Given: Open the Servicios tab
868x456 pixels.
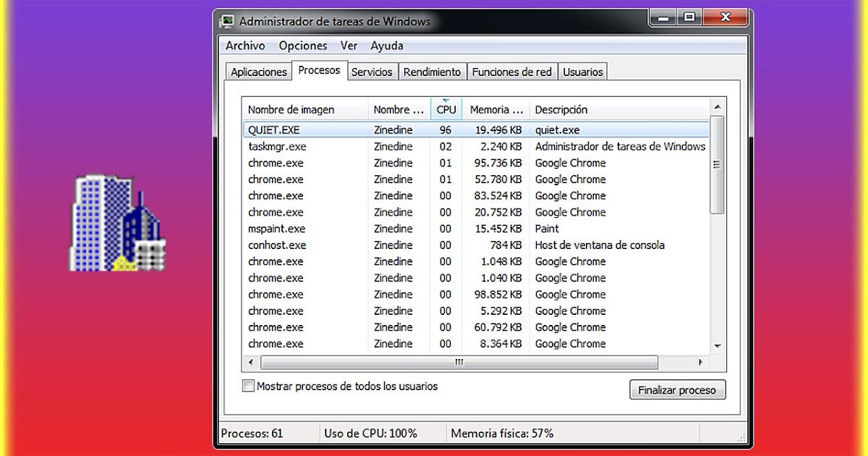Looking at the screenshot, I should [x=373, y=71].
